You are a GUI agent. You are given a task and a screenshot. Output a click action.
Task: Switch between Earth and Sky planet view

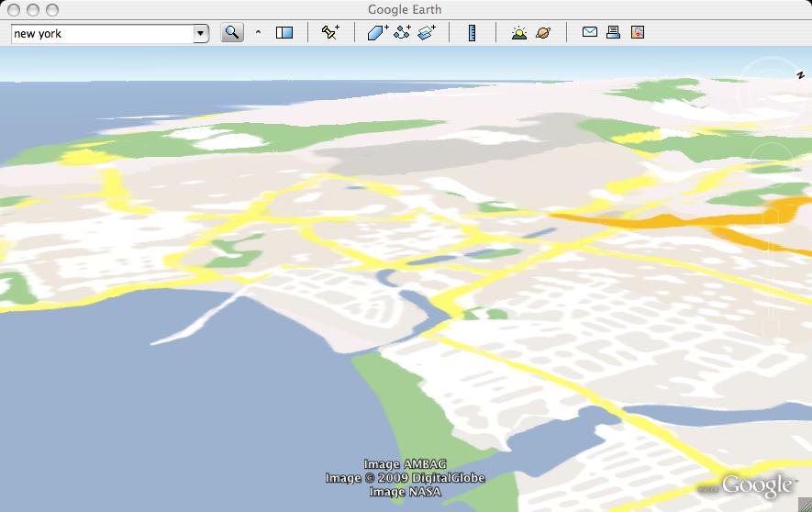pyautogui.click(x=543, y=33)
